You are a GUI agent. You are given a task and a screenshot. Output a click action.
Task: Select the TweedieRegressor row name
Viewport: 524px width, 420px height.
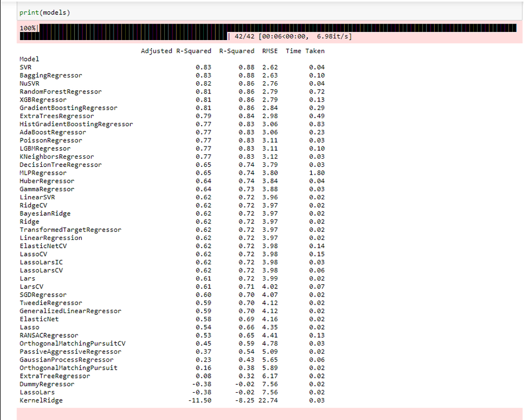[x=51, y=303]
